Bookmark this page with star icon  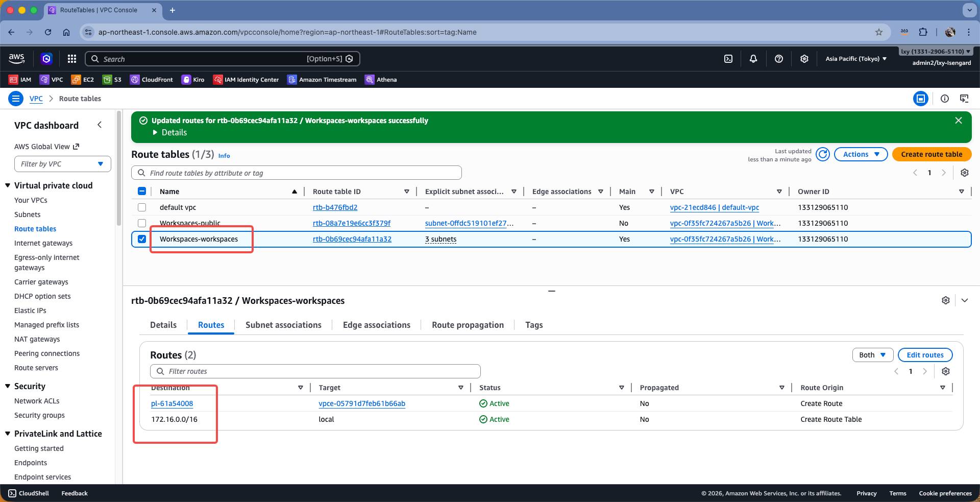[x=879, y=32]
